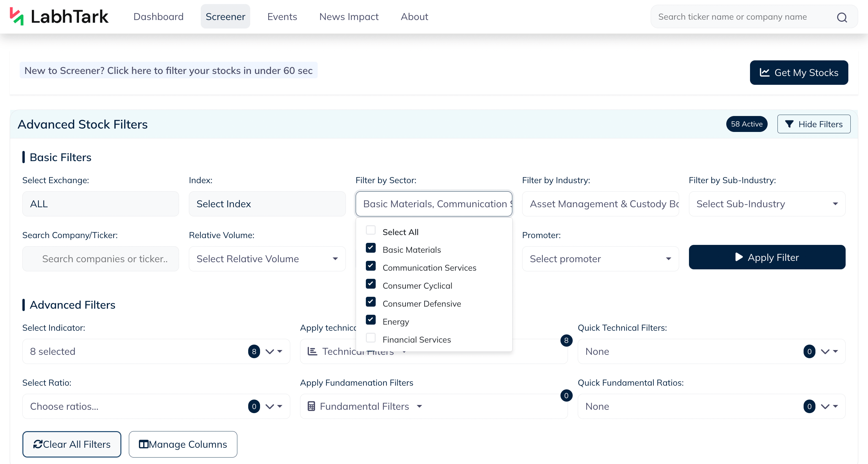The width and height of the screenshot is (868, 464).
Task: Click the search magnifier icon
Action: click(842, 17)
